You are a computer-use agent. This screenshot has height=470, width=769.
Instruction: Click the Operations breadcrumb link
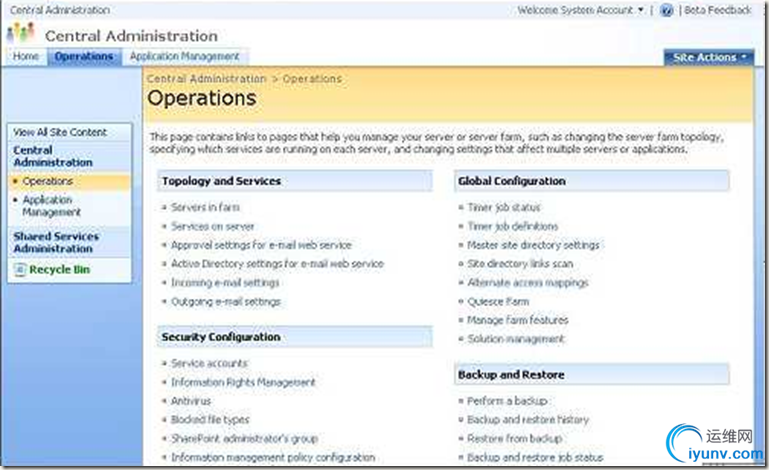click(312, 78)
